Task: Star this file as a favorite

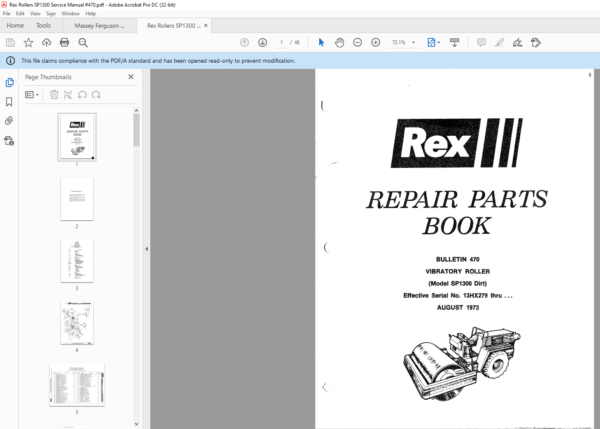Action: point(28,43)
